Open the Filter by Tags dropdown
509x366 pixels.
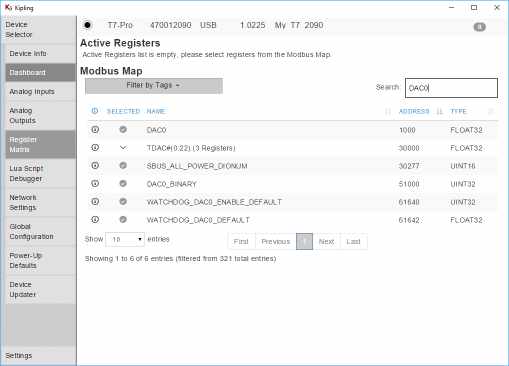tap(154, 86)
